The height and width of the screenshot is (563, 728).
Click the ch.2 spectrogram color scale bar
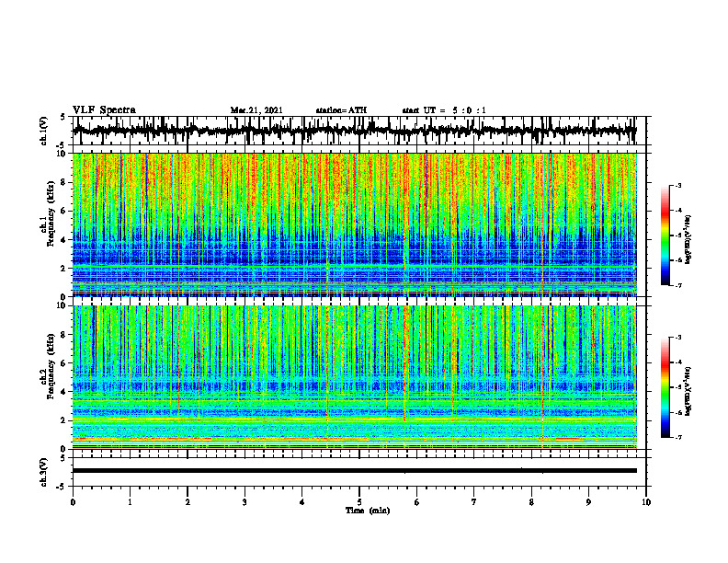click(x=665, y=387)
